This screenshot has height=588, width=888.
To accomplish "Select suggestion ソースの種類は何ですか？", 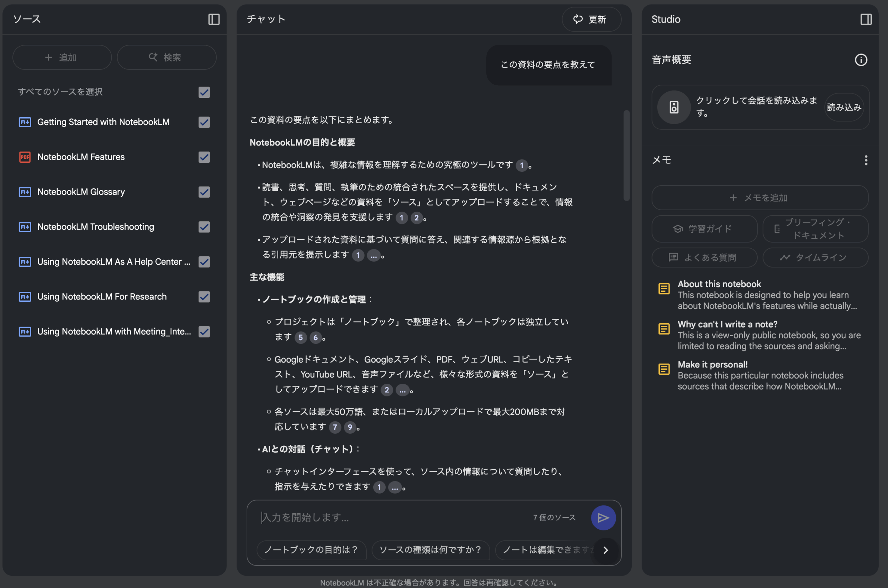I will [x=430, y=550].
